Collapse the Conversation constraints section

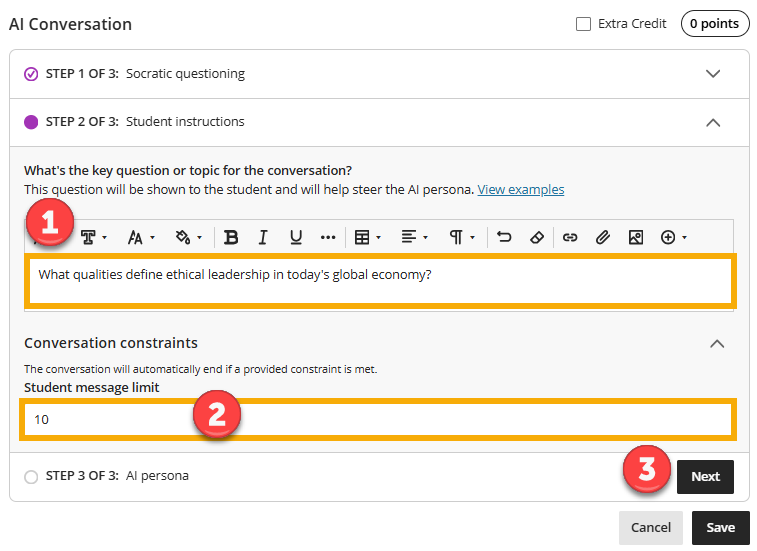tap(716, 343)
